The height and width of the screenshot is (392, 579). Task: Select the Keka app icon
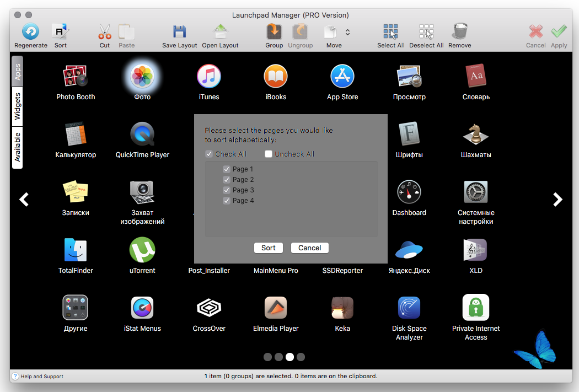coord(342,308)
